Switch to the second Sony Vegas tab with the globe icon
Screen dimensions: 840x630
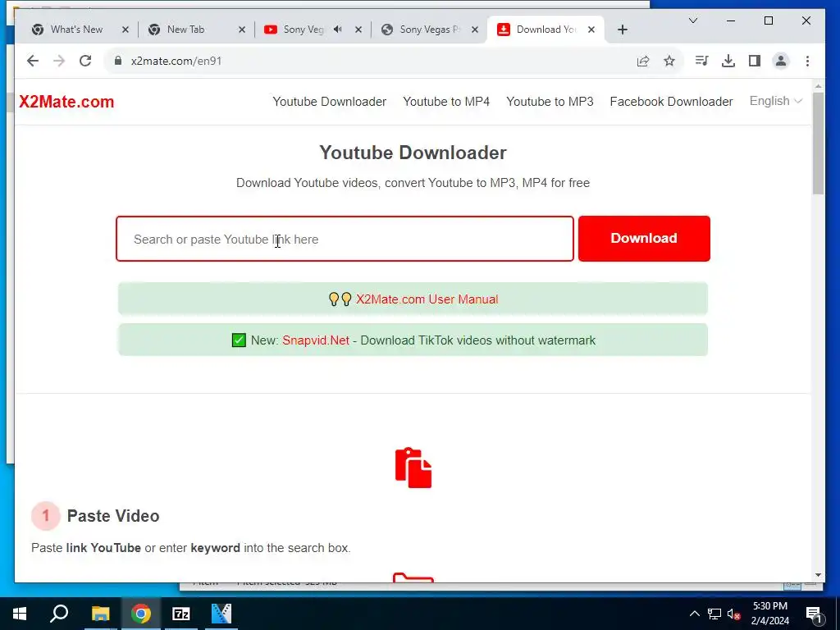428,30
